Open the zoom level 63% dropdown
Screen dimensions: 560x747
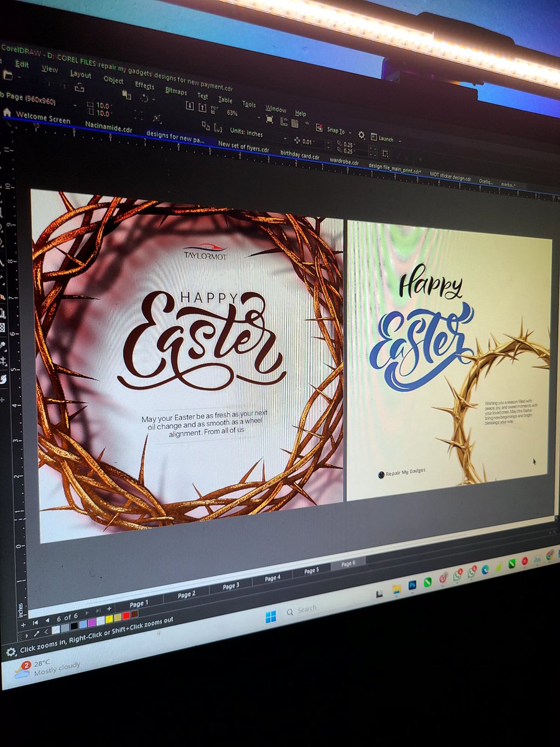231,113
